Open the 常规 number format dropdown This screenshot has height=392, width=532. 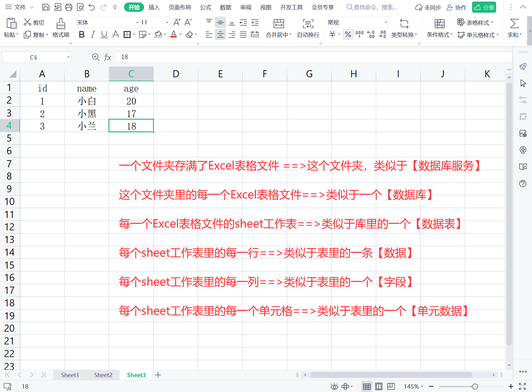pyautogui.click(x=385, y=22)
